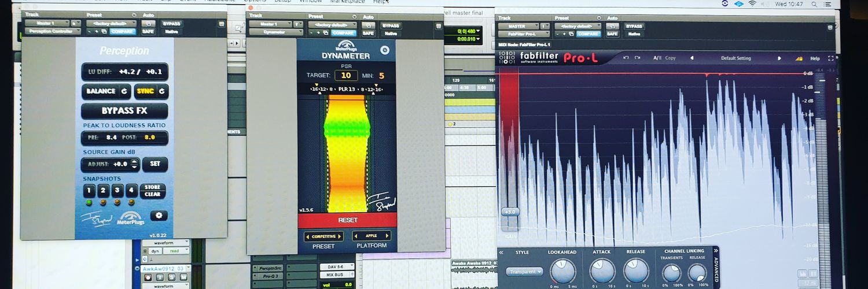Click the Pro-L undo arrow
868x289 pixels.
[x=626, y=58]
